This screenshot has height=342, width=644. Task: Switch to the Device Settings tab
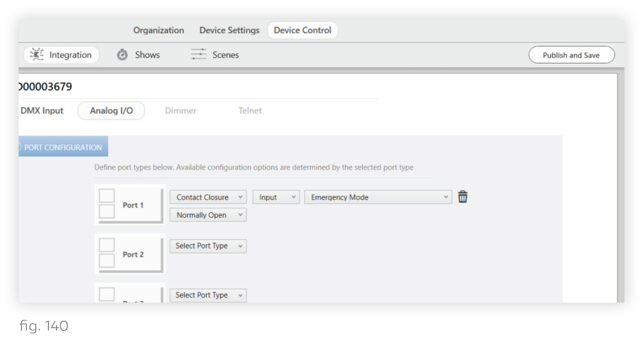[229, 30]
